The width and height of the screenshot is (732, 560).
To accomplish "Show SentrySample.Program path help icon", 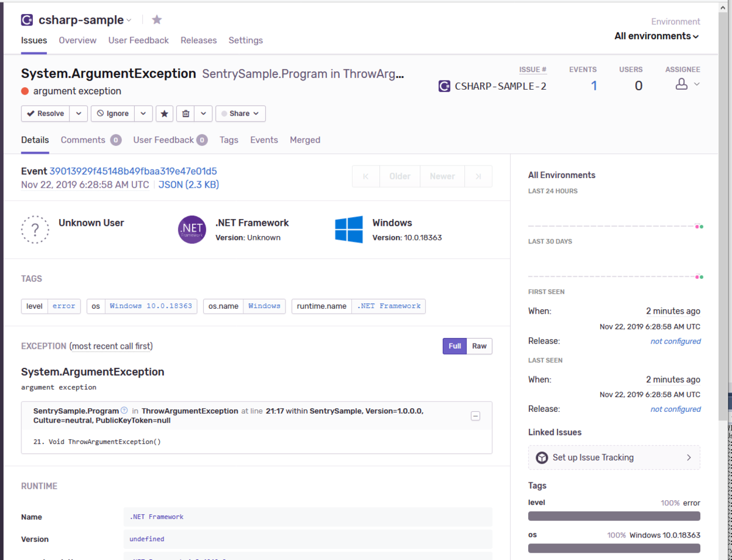I will pos(124,411).
